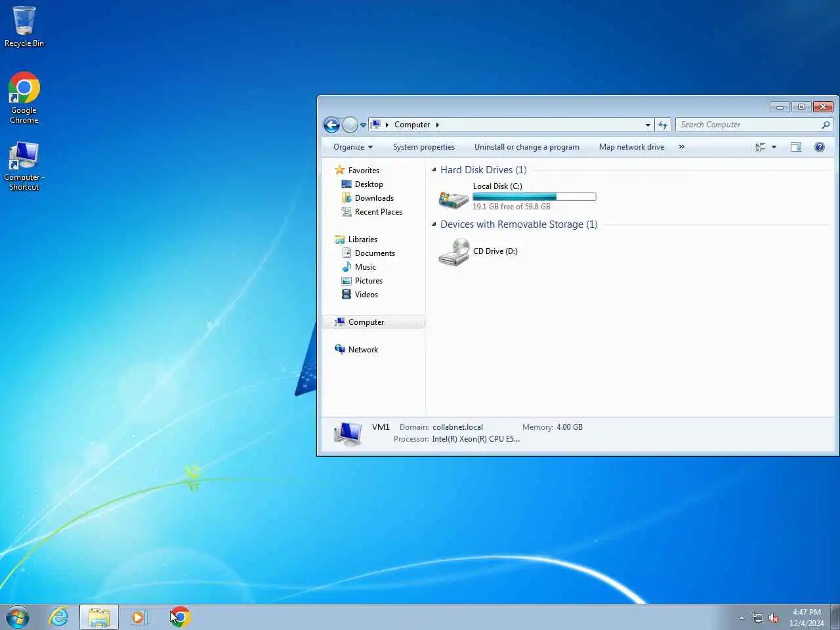This screenshot has width=840, height=630.
Task: Click the Memory 4.00 GB value
Action: point(570,427)
